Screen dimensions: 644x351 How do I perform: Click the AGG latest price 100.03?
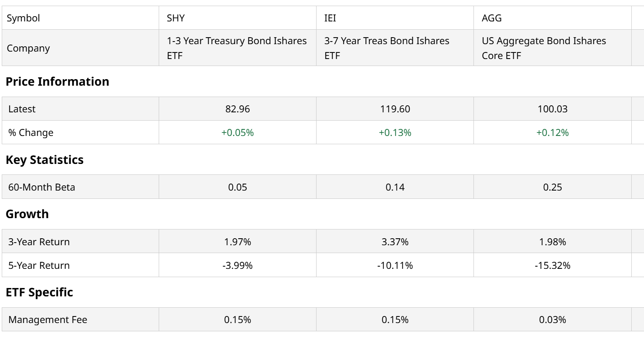click(552, 109)
